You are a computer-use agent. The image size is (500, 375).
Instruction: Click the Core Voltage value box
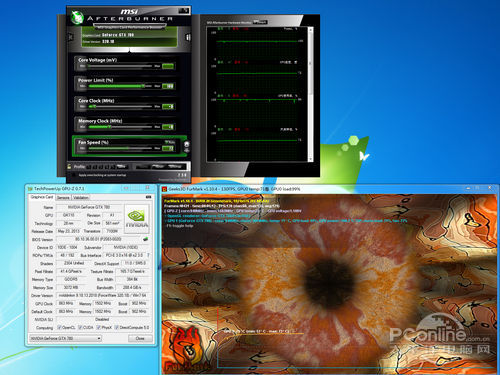[x=168, y=66]
